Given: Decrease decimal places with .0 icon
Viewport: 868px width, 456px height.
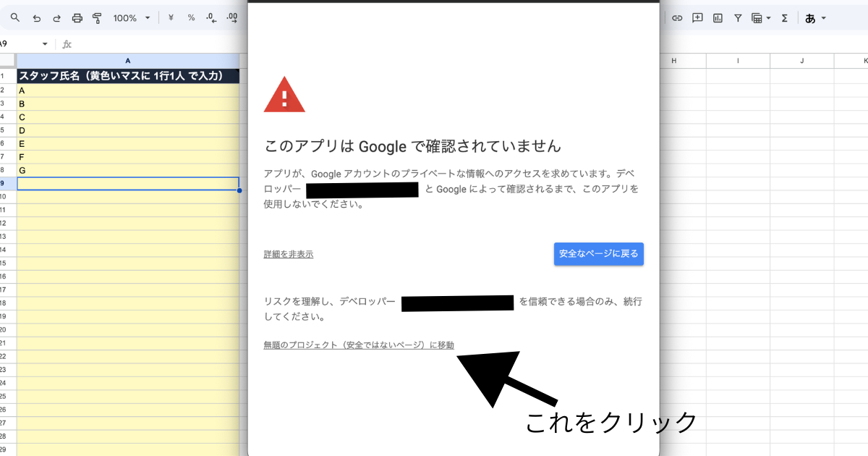Looking at the screenshot, I should click(x=211, y=18).
